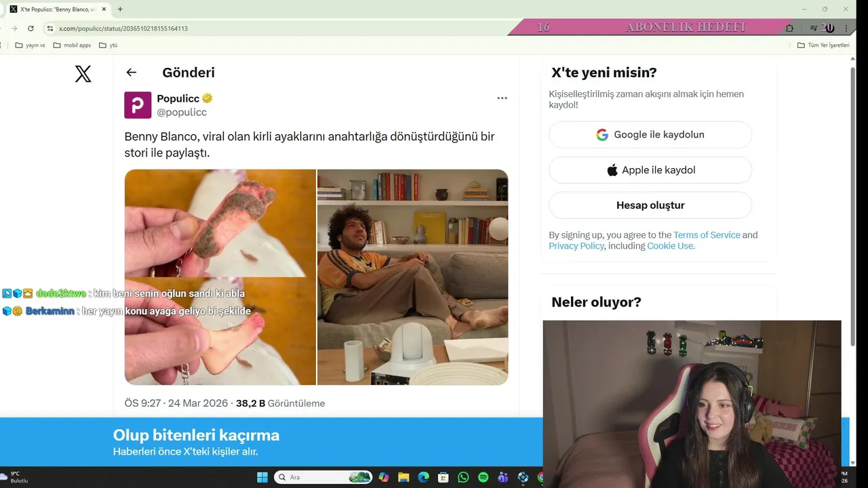The height and width of the screenshot is (488, 868).
Task: Open Microsoft Store from the taskbar
Action: click(443, 477)
